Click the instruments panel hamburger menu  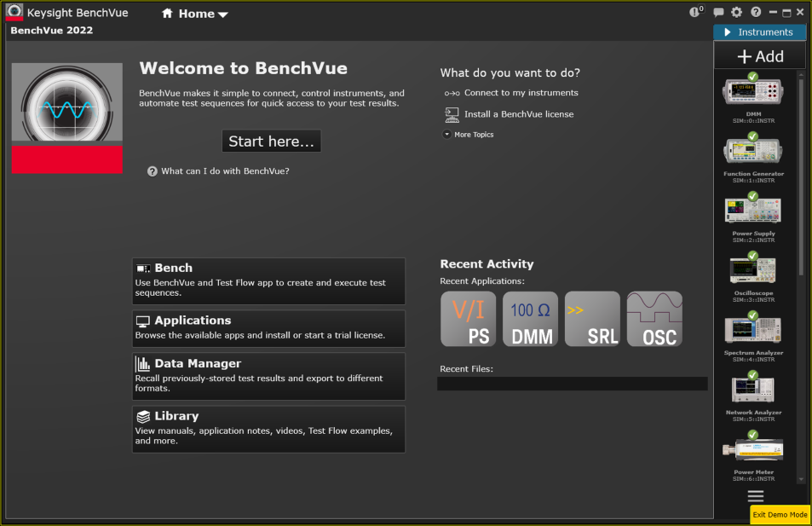coord(756,496)
